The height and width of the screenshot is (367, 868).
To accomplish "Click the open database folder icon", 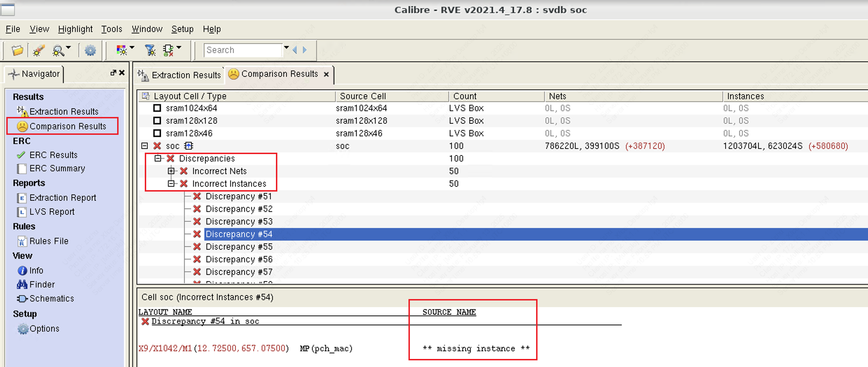I will pos(17,50).
